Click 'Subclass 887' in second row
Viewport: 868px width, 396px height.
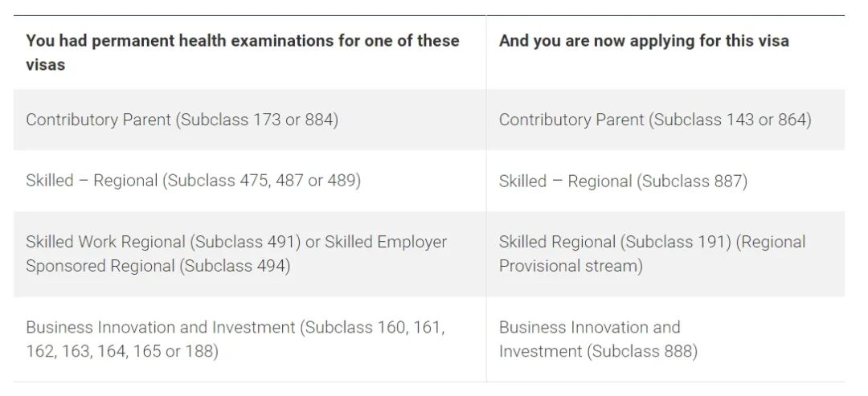(692, 182)
